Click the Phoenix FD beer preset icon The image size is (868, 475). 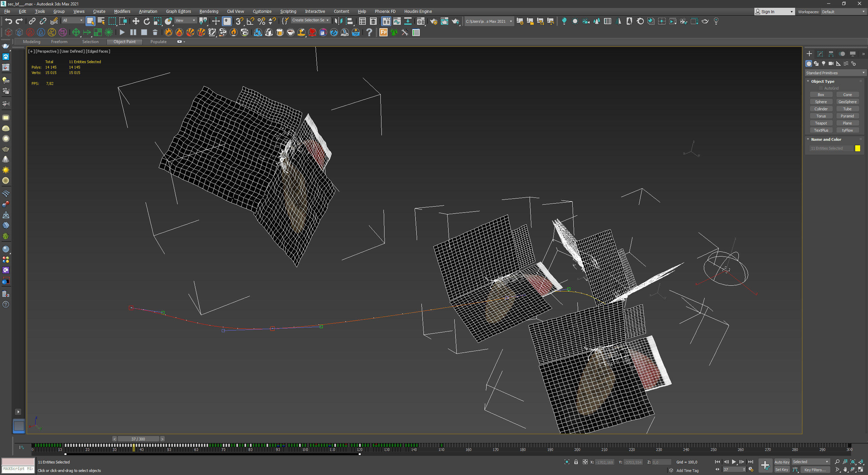click(280, 32)
